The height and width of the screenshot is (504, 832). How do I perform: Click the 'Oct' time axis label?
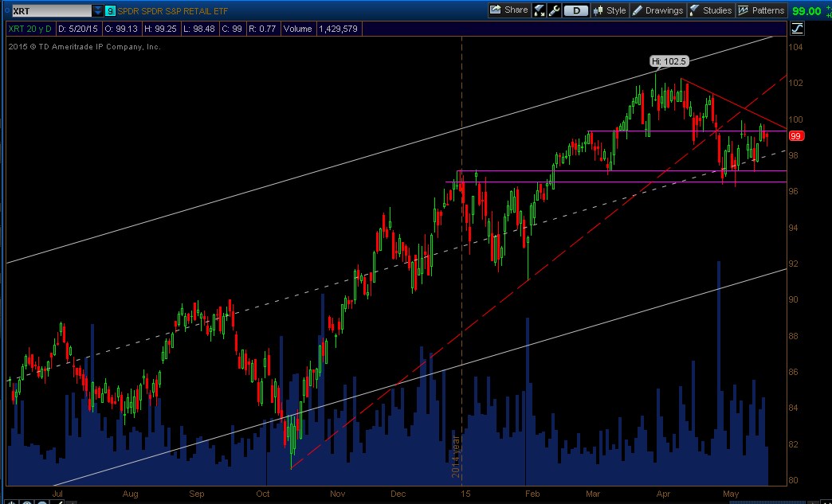pyautogui.click(x=263, y=494)
